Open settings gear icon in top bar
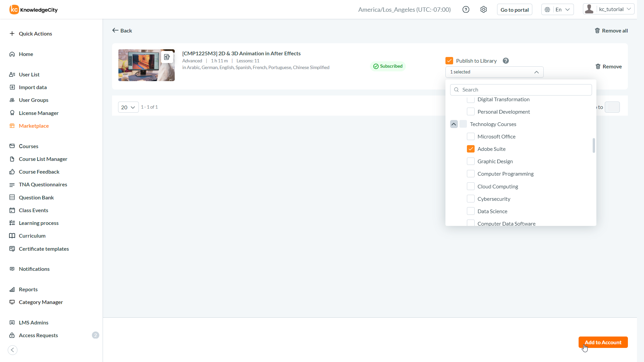Image resolution: width=644 pixels, height=362 pixels. coord(483,9)
